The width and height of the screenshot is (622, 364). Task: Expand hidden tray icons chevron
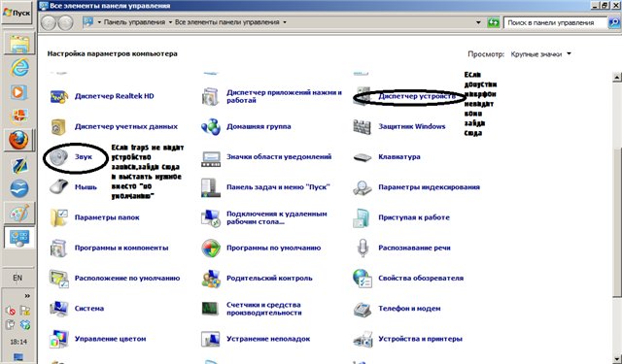(x=27, y=296)
